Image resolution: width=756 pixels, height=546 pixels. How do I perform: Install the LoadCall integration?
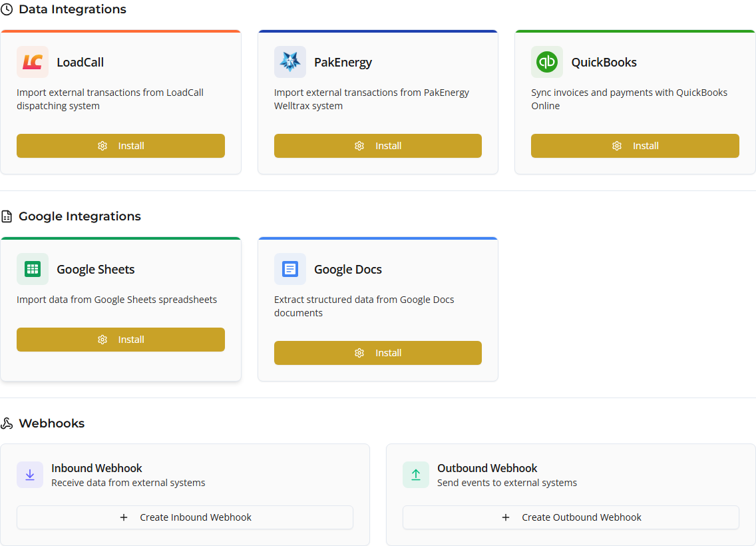120,146
